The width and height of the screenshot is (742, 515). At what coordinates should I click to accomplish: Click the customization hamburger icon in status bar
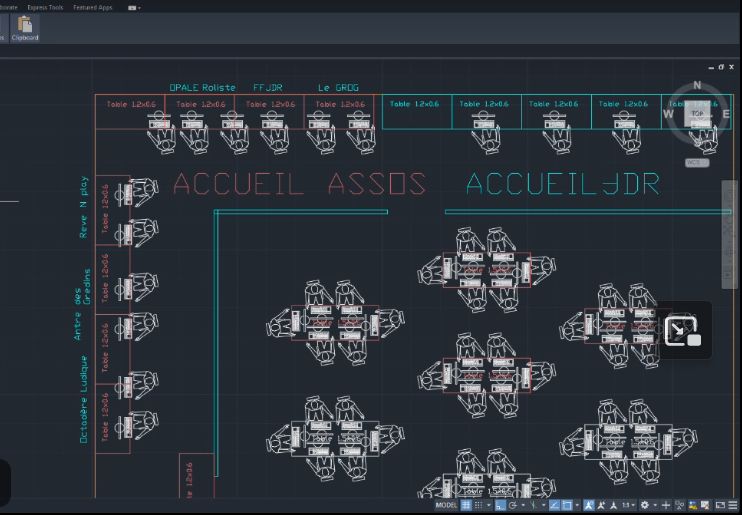tap(732, 506)
